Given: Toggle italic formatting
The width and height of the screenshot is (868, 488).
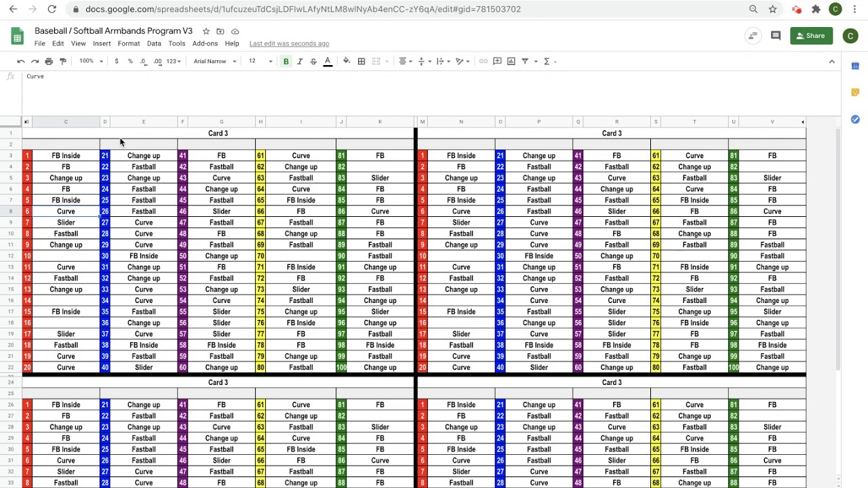Looking at the screenshot, I should click(300, 61).
